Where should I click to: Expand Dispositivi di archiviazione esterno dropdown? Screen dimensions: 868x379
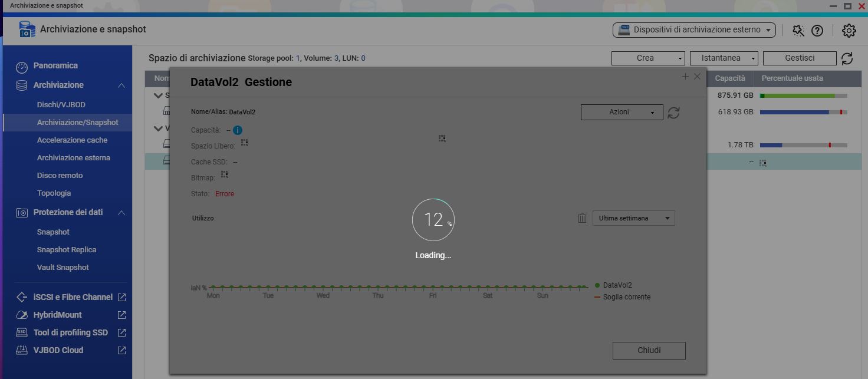(x=694, y=30)
